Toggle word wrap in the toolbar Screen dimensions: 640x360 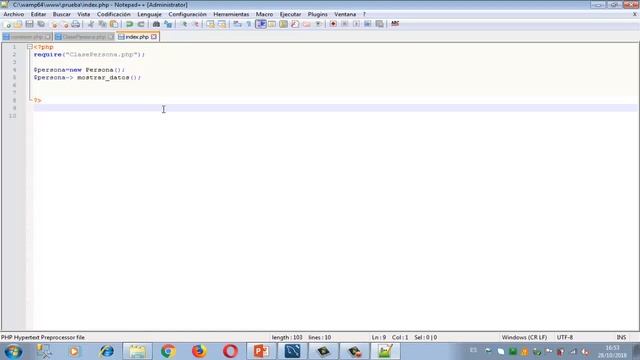coord(237,24)
